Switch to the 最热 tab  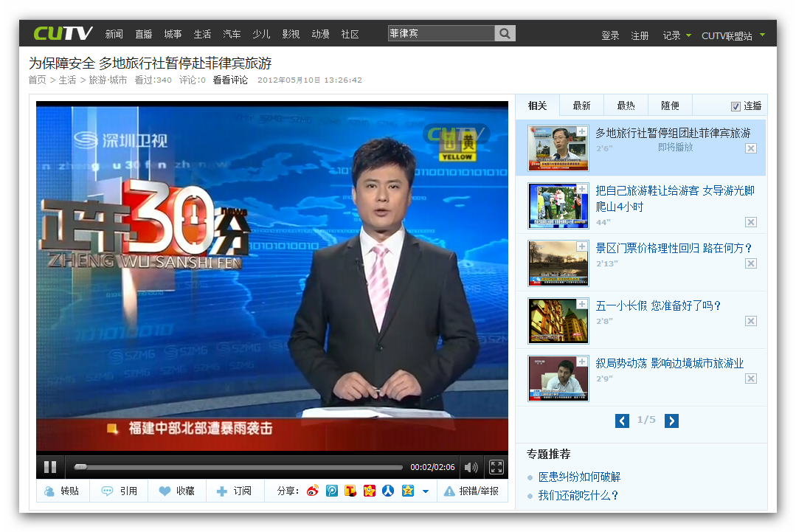coord(626,106)
